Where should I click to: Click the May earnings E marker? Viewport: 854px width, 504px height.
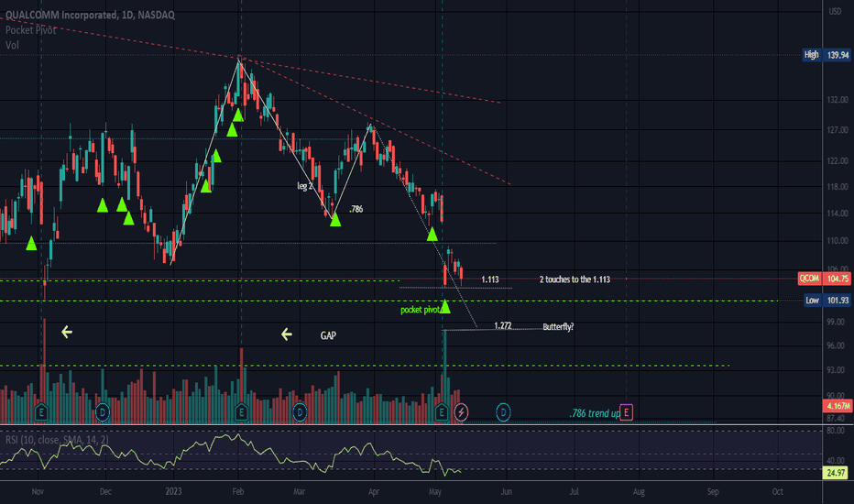click(441, 412)
